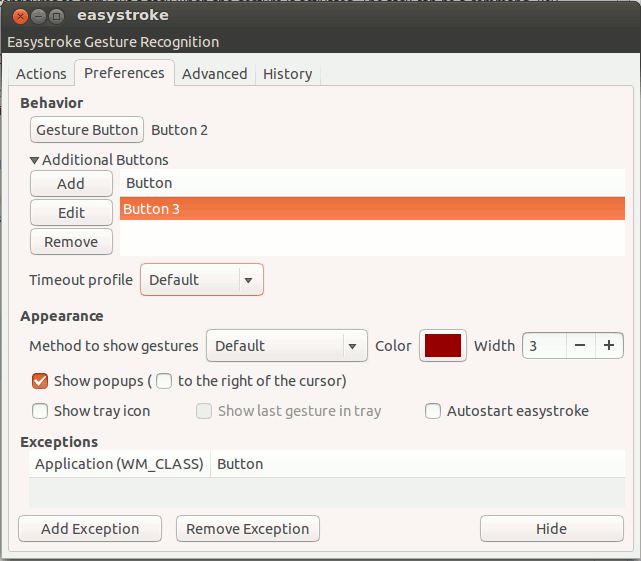Click the Button column header in additional buttons list
The width and height of the screenshot is (641, 561).
point(372,183)
